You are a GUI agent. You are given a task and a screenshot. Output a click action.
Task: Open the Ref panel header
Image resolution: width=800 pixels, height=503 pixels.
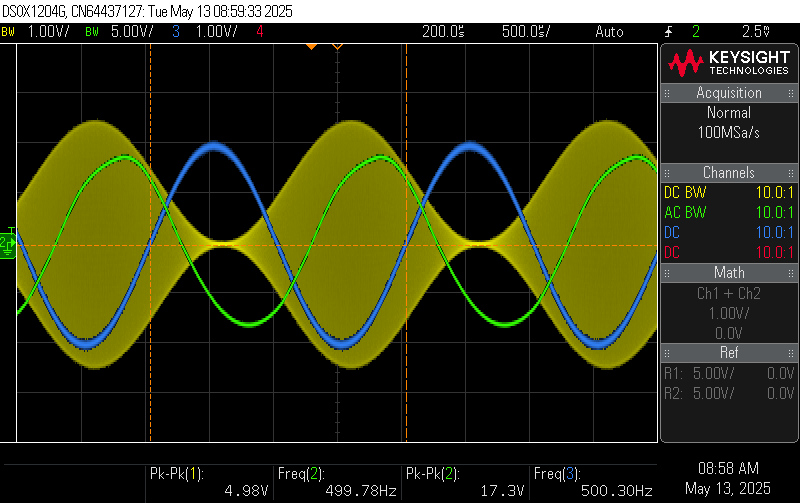click(x=729, y=353)
